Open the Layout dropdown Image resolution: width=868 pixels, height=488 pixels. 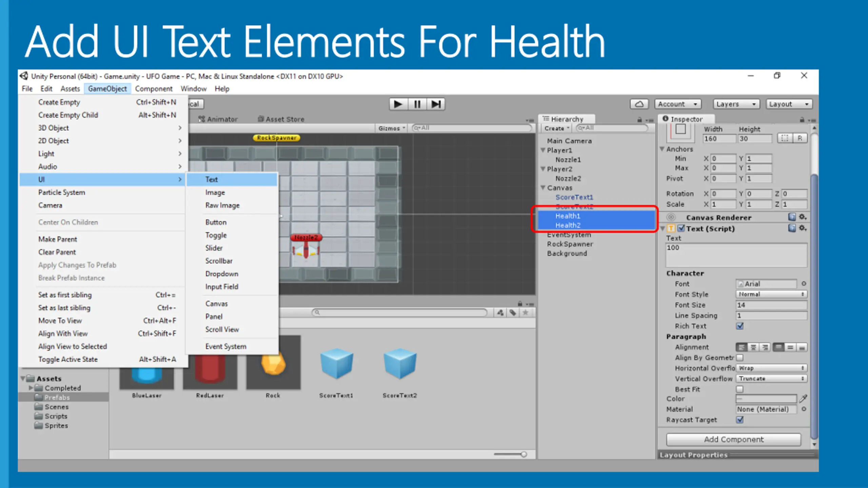[789, 104]
